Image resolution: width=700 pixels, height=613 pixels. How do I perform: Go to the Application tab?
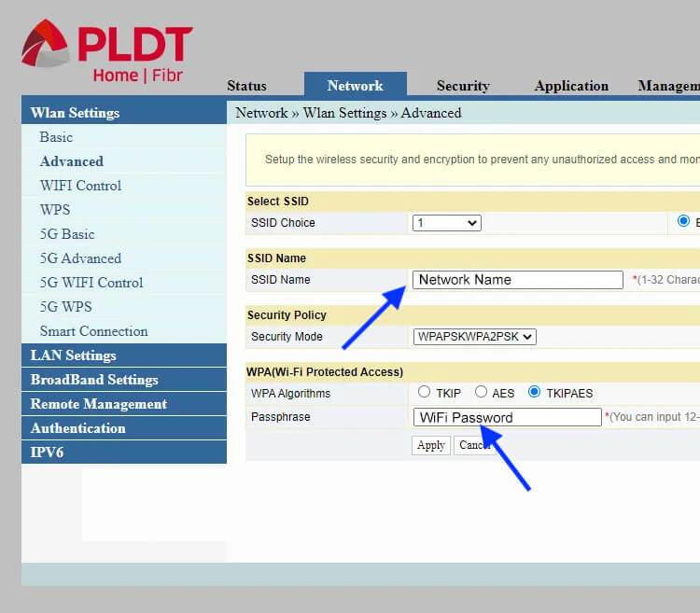(571, 86)
